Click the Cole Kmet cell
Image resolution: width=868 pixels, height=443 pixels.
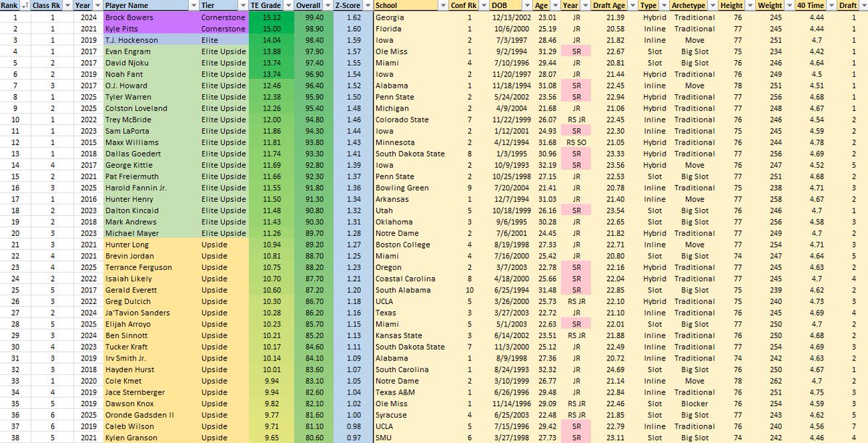click(150, 382)
